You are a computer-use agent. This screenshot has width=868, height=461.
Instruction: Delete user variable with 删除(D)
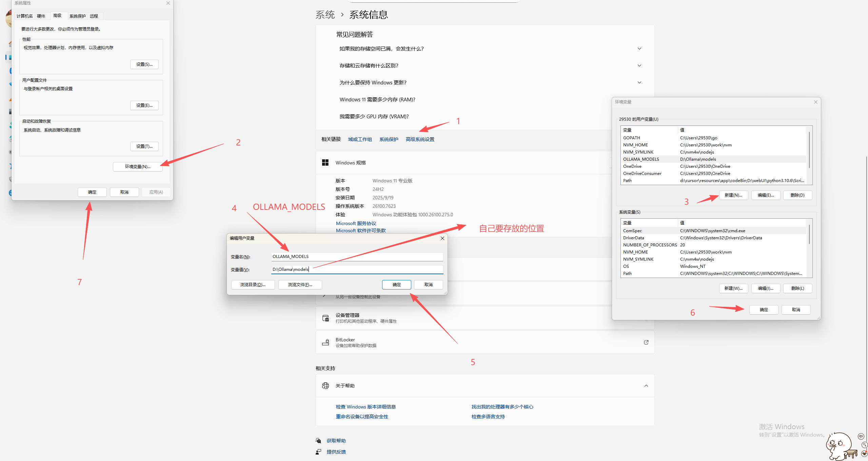pos(797,195)
